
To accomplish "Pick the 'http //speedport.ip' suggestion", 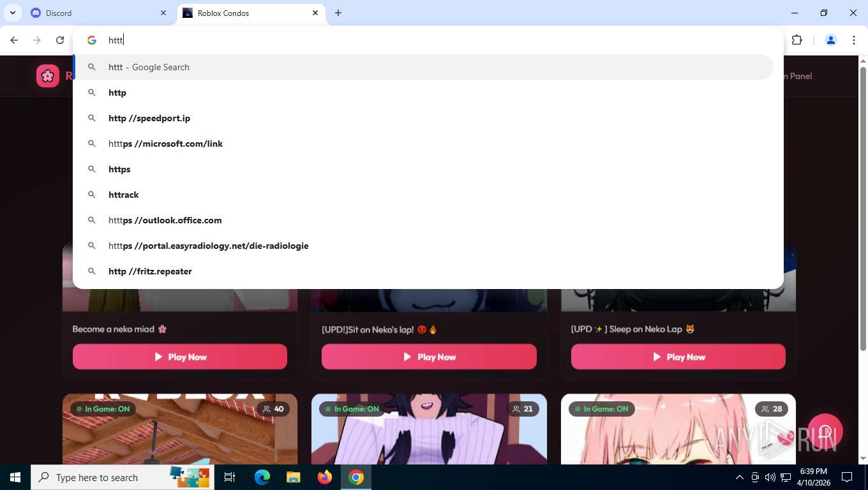I will click(424, 118).
